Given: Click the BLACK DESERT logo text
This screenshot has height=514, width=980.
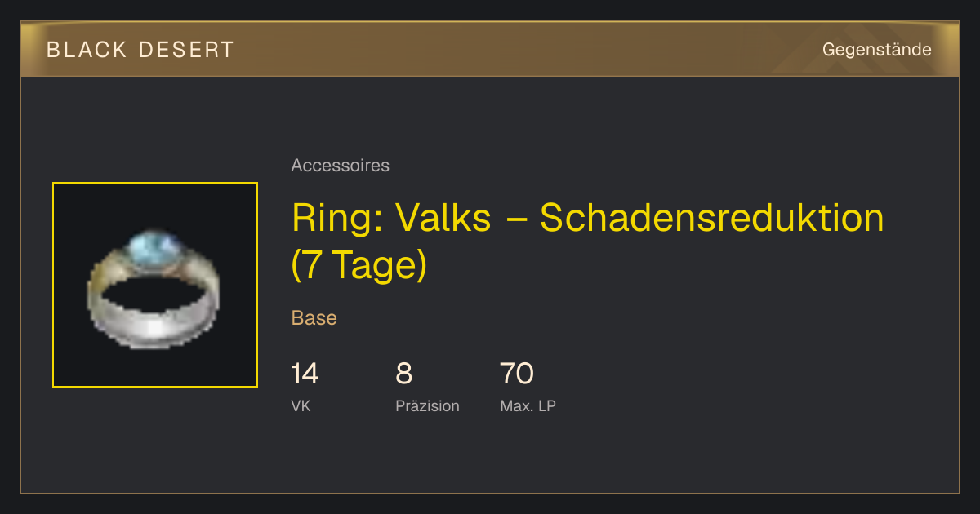Looking at the screenshot, I should point(140,50).
